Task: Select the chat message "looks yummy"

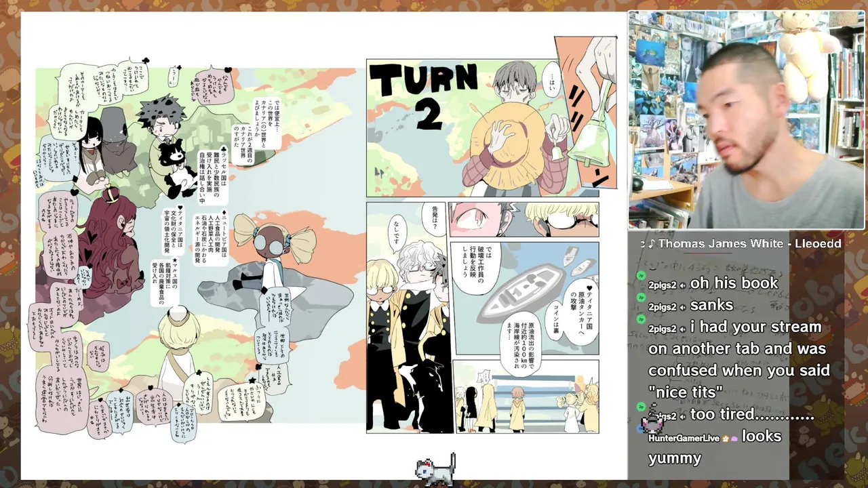Action: 715,447
